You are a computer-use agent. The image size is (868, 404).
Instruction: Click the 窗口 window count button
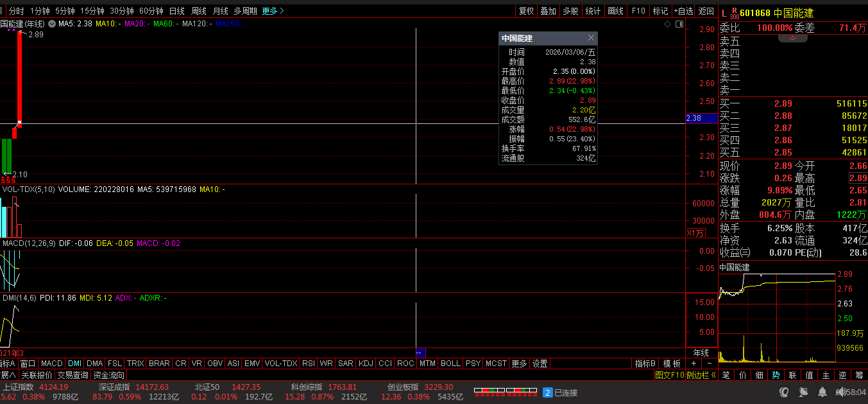pos(28,364)
